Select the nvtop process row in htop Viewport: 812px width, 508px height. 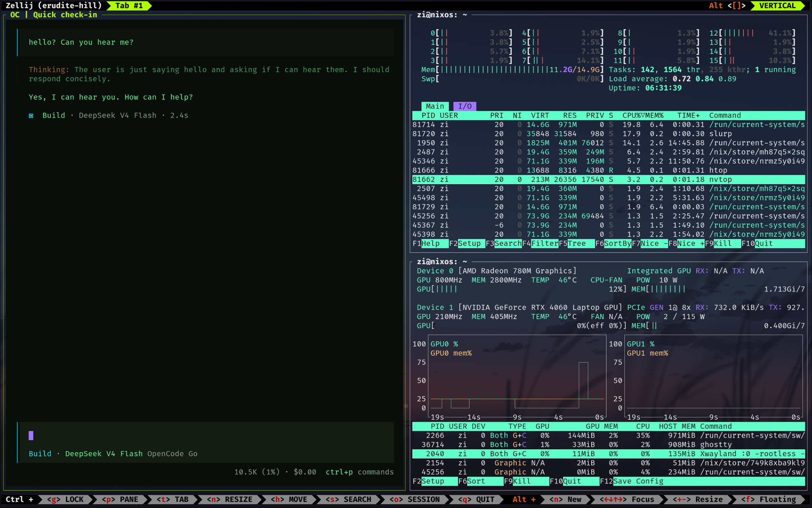tap(609, 179)
